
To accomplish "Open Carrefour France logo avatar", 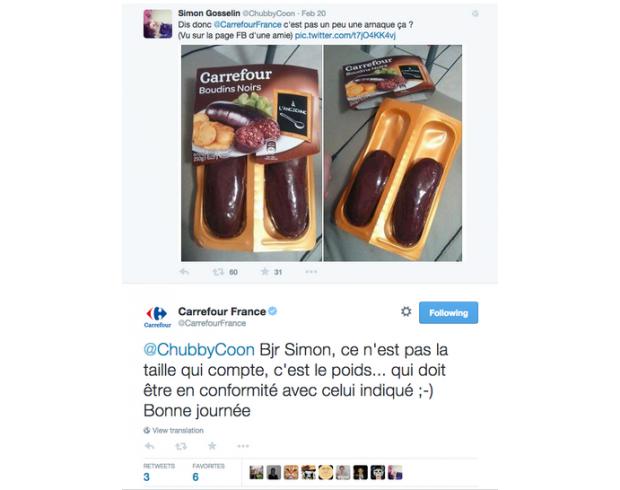I will coord(157,317).
